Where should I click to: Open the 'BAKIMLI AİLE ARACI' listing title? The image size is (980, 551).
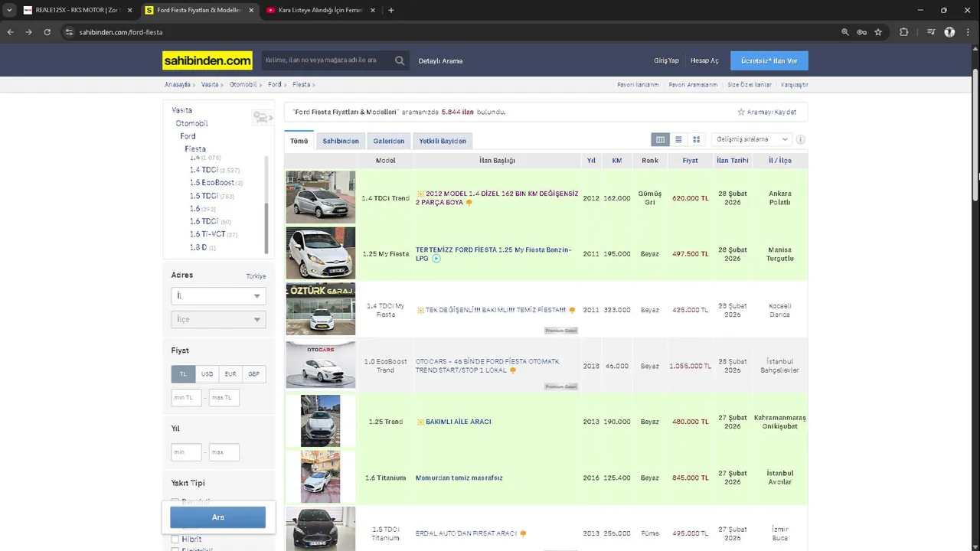pyautogui.click(x=458, y=422)
